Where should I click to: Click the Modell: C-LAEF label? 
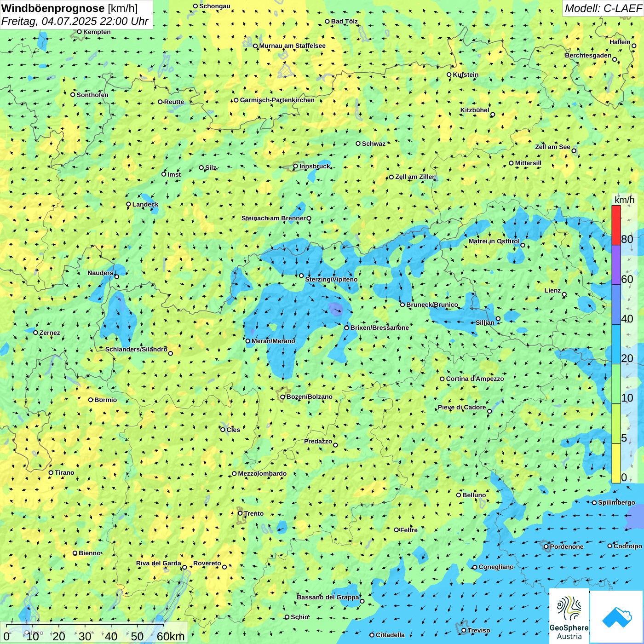(603, 8)
